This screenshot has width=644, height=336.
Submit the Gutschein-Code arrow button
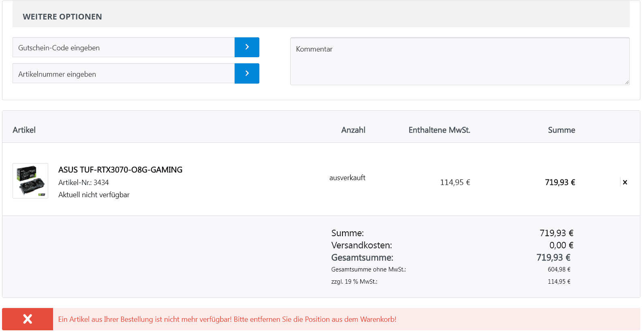[x=247, y=47]
